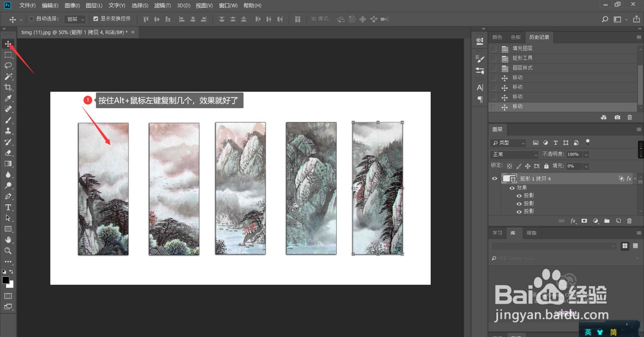
Task: Swap foreground and background colors
Action: pyautogui.click(x=11, y=272)
